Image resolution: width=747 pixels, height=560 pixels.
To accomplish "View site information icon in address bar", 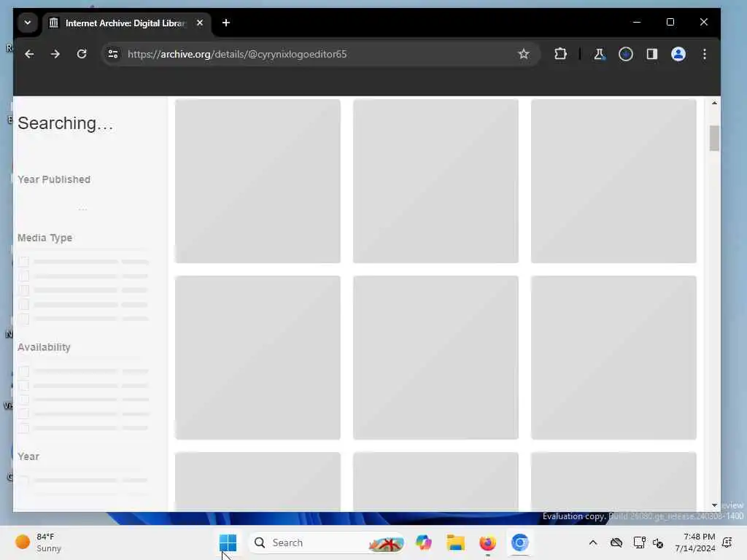I will tap(113, 54).
